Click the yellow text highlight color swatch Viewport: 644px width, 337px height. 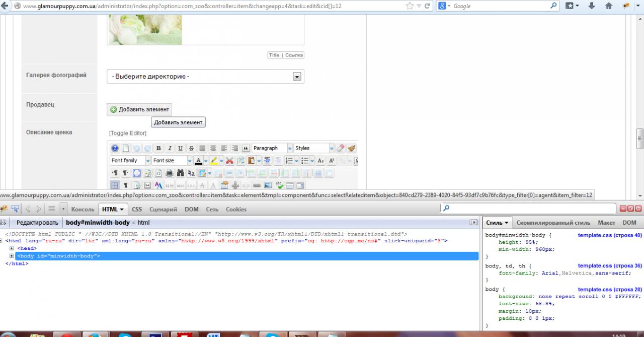(x=214, y=161)
